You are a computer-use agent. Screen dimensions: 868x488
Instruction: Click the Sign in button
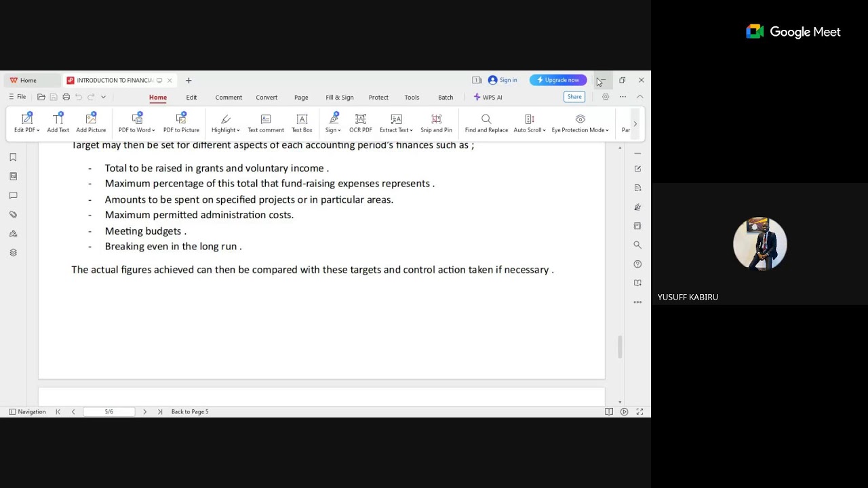(x=502, y=80)
